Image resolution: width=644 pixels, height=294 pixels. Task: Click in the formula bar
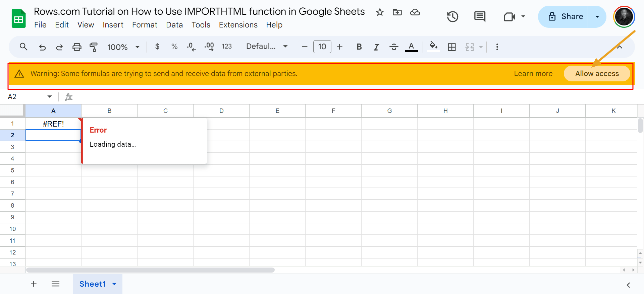(x=356, y=97)
